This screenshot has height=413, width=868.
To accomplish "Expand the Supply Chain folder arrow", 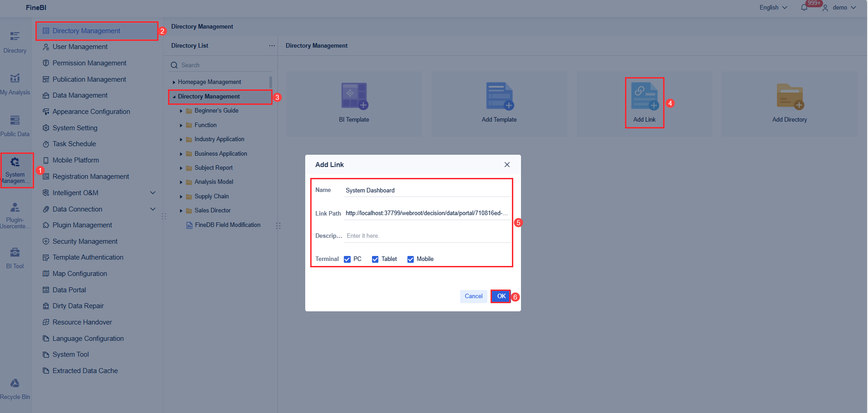I will tap(181, 197).
